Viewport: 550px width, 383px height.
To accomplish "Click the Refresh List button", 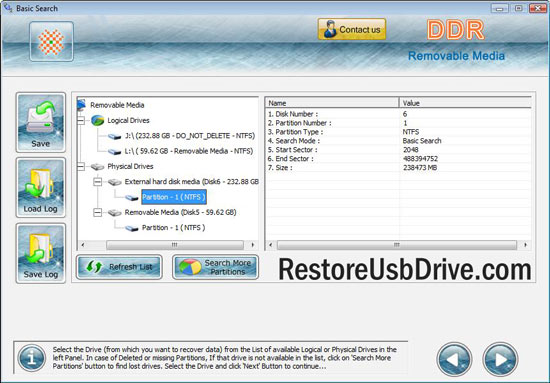I will 119,267.
